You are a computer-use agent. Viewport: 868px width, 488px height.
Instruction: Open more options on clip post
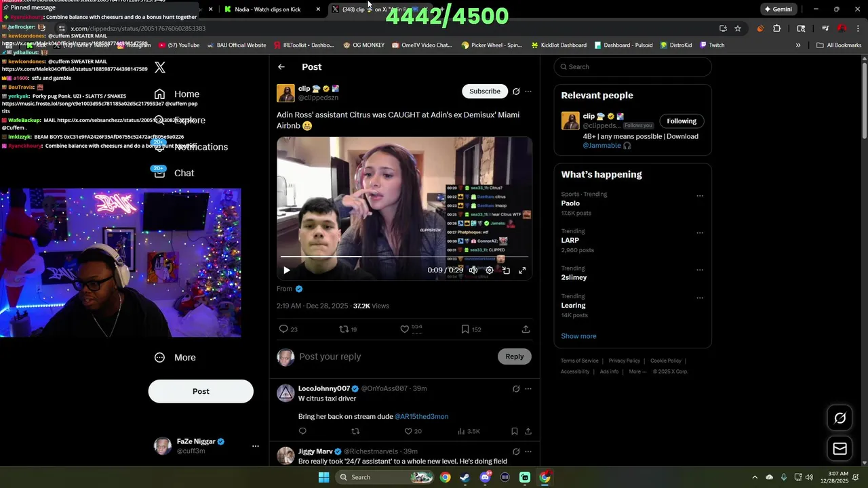coord(528,91)
